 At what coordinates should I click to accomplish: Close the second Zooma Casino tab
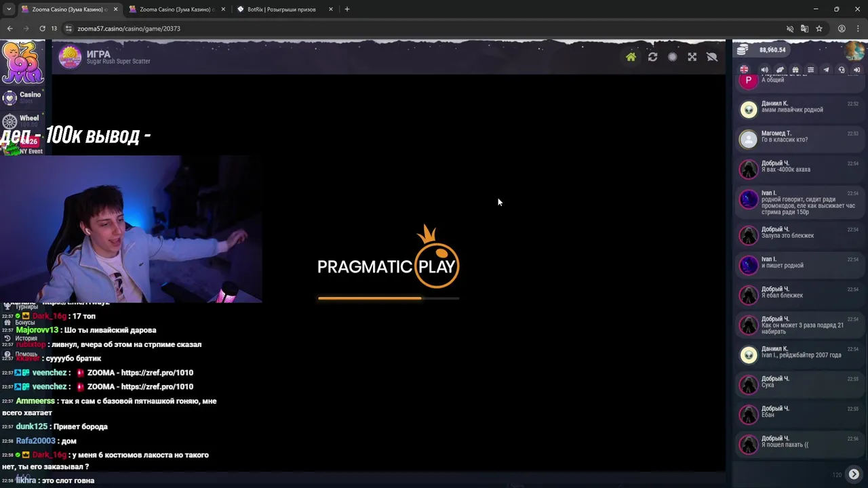(223, 9)
